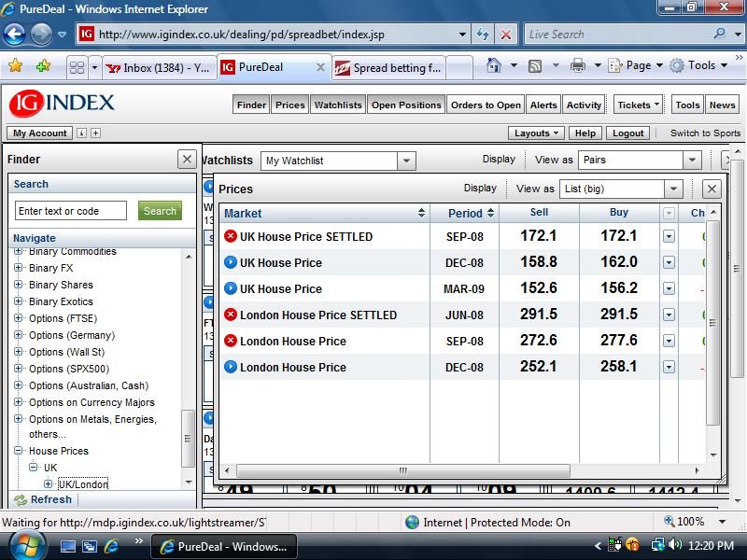Image resolution: width=747 pixels, height=560 pixels.
Task: Click the Live Search magnifier icon
Action: pyautogui.click(x=719, y=34)
